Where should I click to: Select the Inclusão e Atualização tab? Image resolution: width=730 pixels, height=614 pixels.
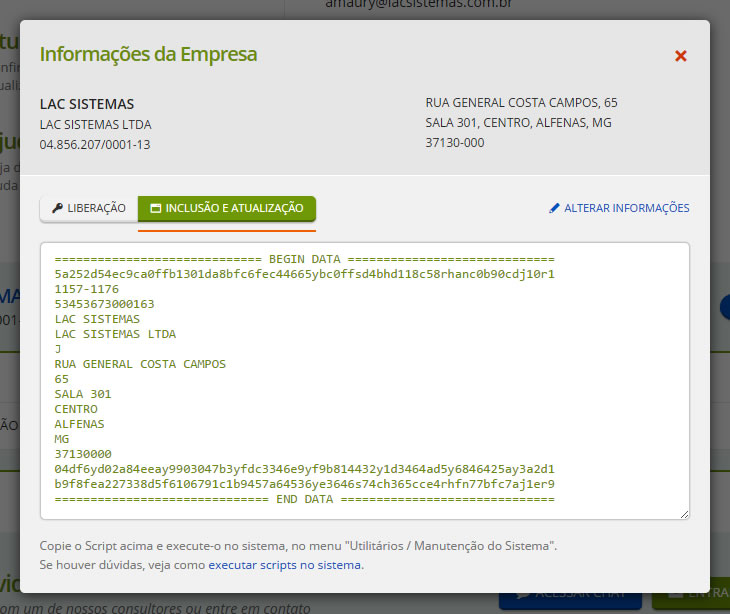(x=227, y=208)
